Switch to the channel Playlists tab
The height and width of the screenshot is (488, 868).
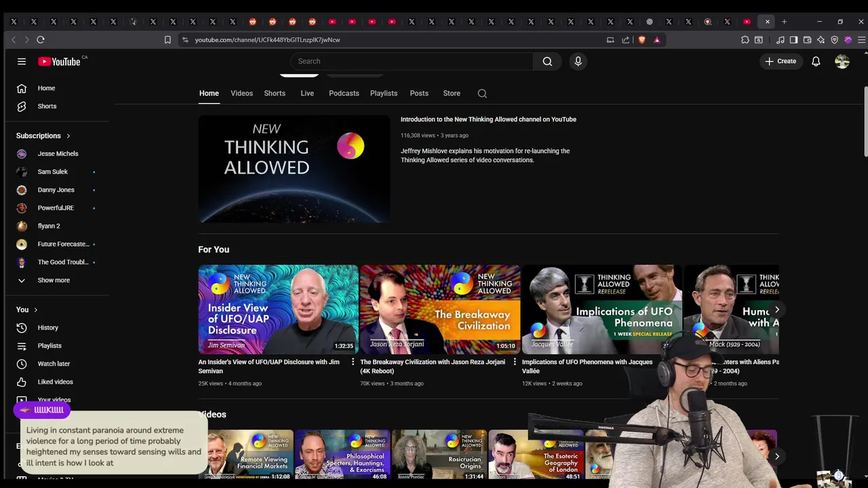pyautogui.click(x=384, y=94)
